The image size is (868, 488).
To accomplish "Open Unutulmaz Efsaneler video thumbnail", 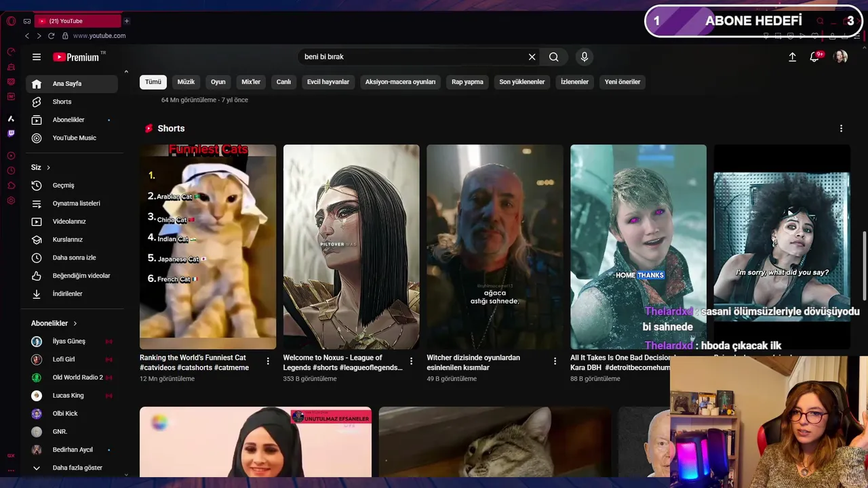I will coord(256,442).
